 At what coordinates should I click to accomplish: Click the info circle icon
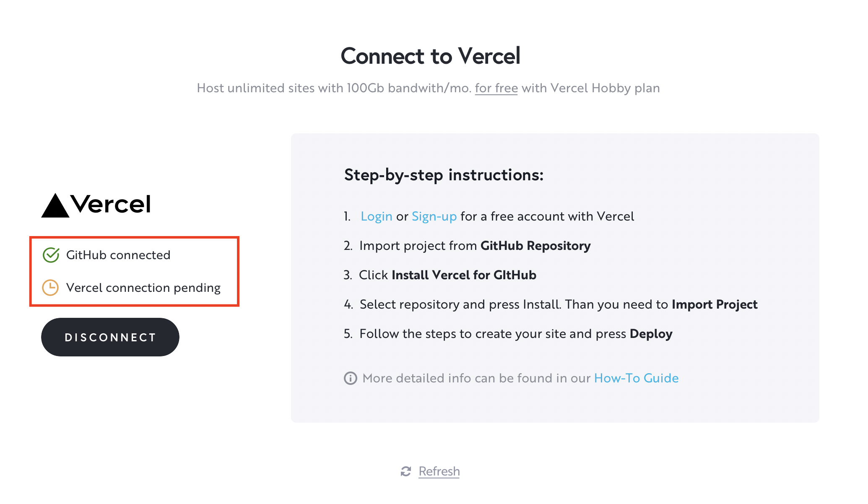coord(351,378)
